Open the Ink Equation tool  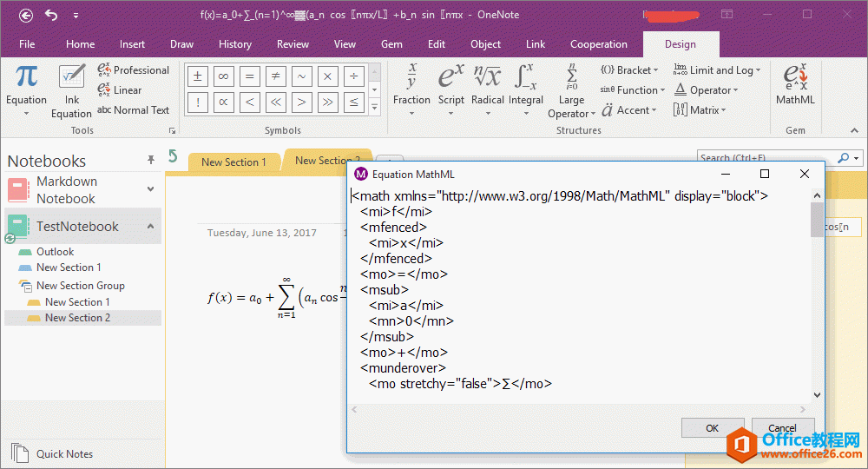(71, 91)
